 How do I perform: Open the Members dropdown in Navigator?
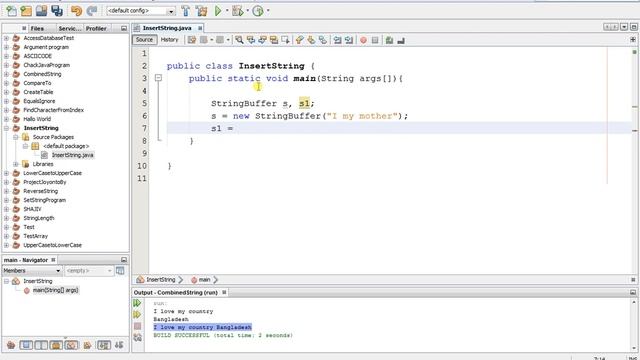click(x=32, y=271)
